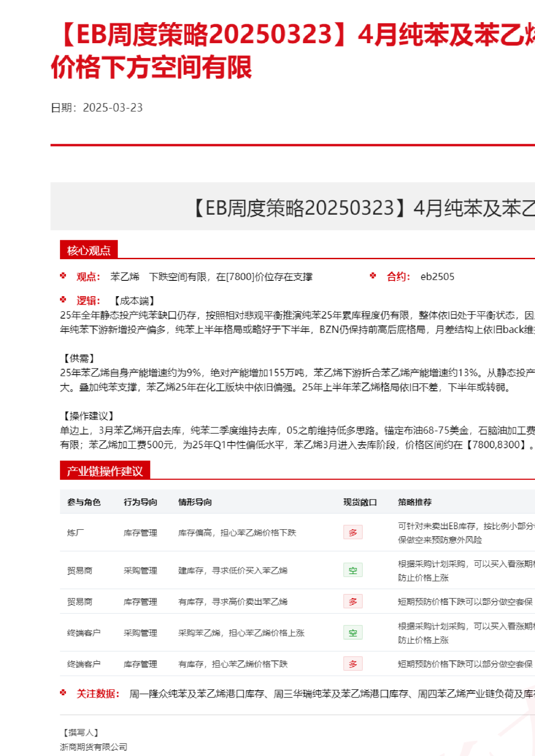Click the red 多 badge in the 炼厂 row
The height and width of the screenshot is (756, 535).
(353, 532)
